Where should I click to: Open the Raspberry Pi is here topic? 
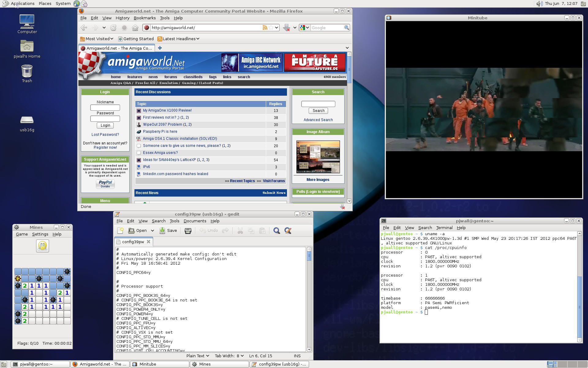(160, 132)
